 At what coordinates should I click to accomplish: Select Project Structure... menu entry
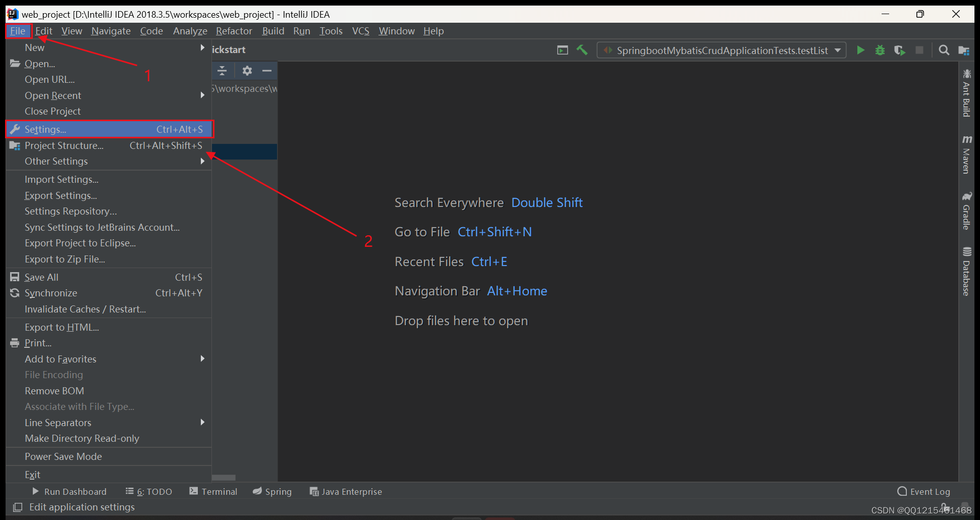pyautogui.click(x=108, y=145)
